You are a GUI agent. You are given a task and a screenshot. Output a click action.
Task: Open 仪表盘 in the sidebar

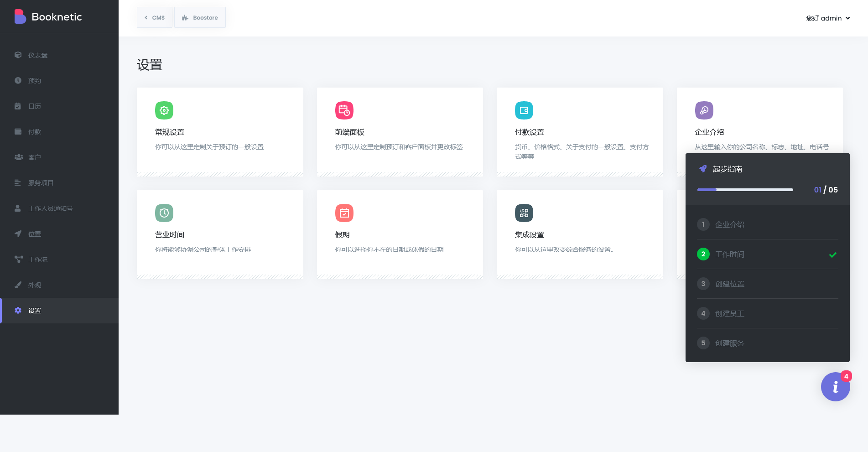pyautogui.click(x=38, y=55)
